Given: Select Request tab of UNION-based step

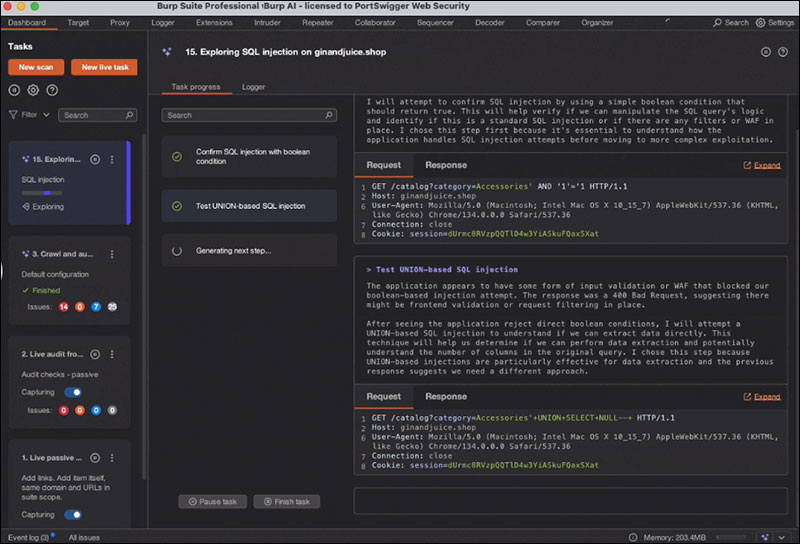Looking at the screenshot, I should [384, 397].
